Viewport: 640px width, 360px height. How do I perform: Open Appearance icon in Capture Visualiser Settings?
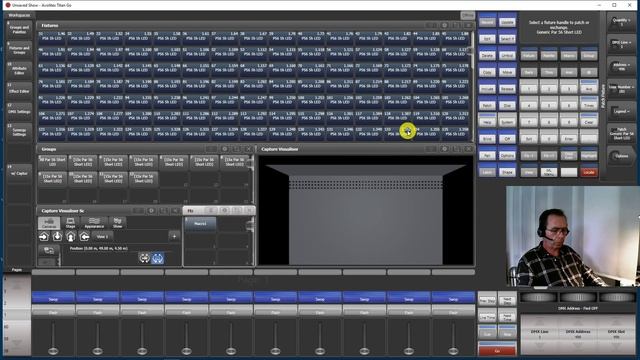(94, 222)
